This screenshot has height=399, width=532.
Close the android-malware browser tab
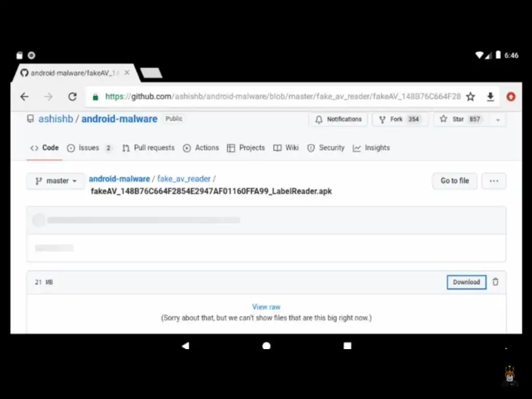click(x=127, y=73)
